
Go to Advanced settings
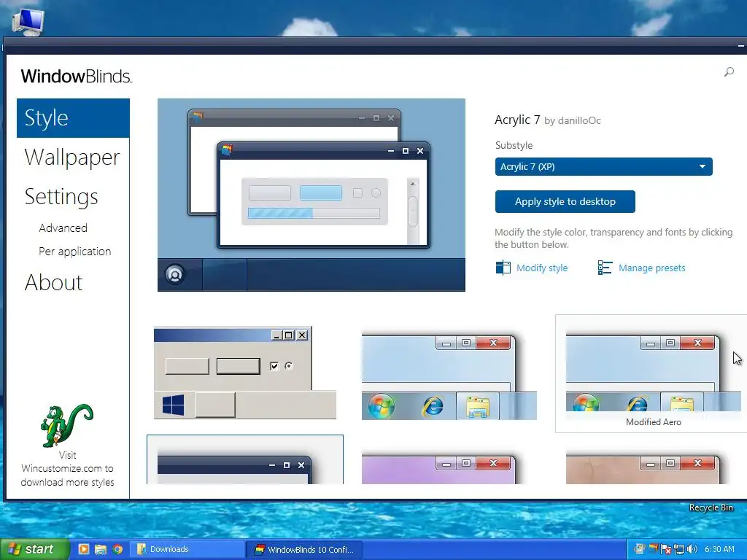pos(63,228)
